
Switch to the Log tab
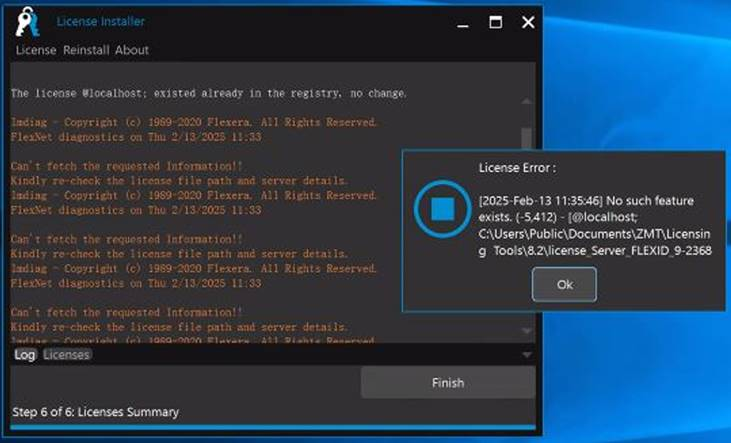point(24,355)
